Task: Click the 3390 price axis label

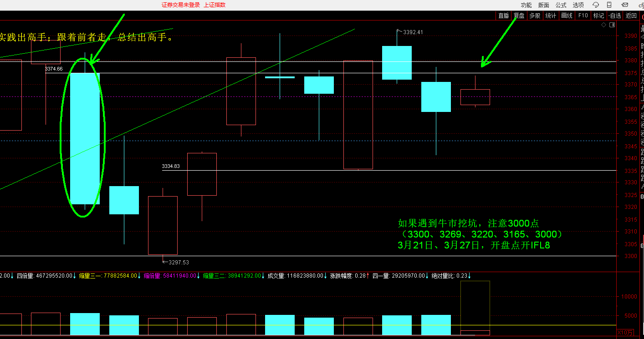Action: tap(631, 36)
